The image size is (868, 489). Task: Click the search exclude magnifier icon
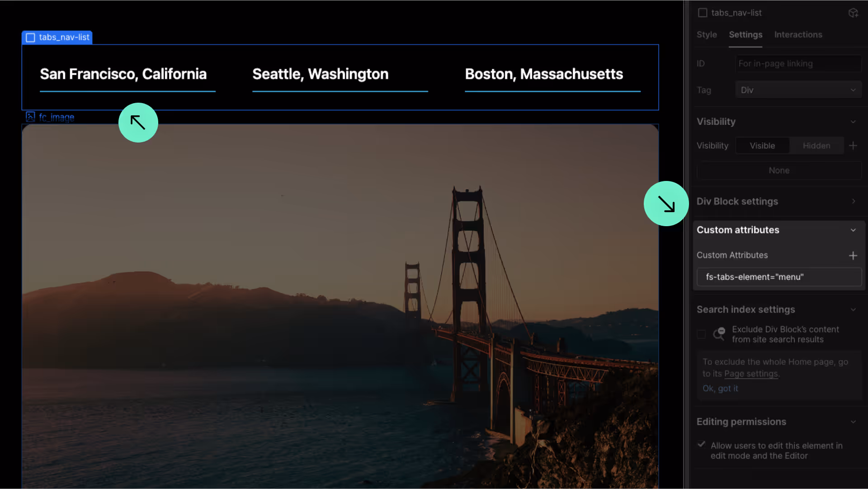click(x=719, y=334)
